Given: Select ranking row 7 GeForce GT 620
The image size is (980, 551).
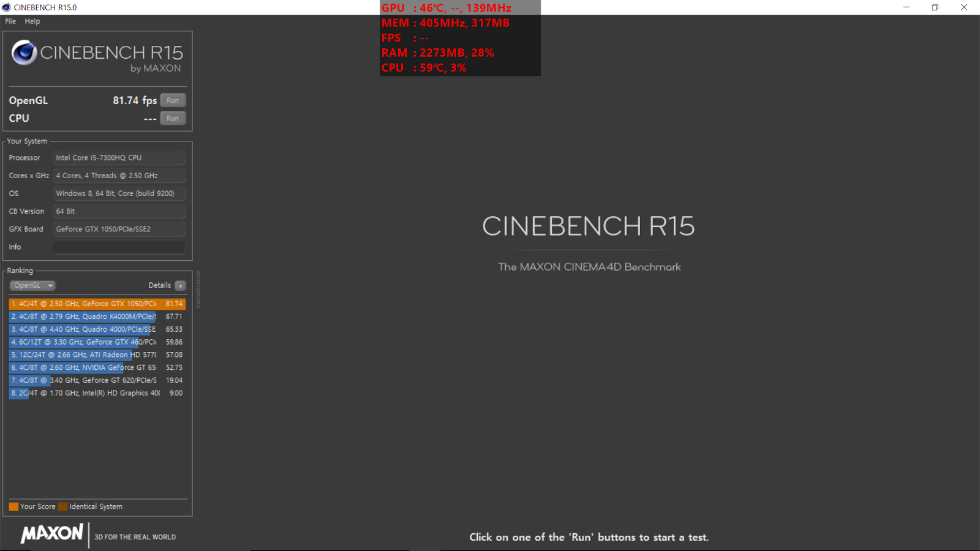Looking at the screenshot, I should [97, 380].
